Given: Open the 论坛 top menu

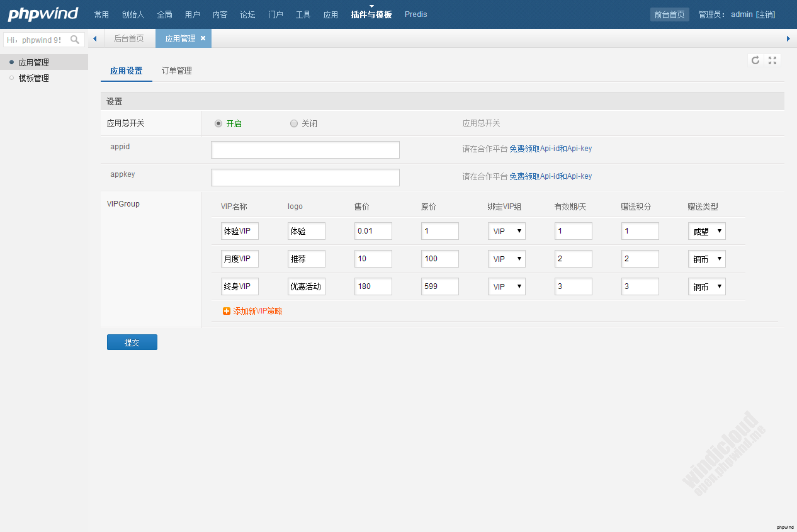Looking at the screenshot, I should point(247,14).
